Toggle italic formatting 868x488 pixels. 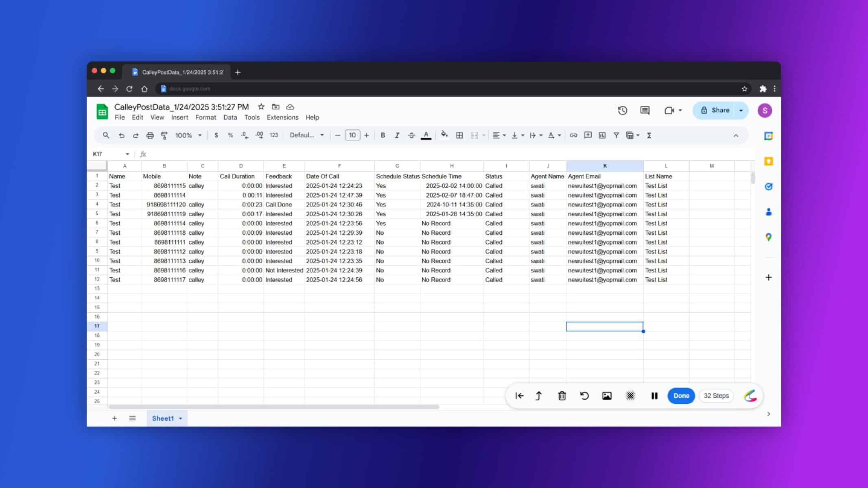(x=397, y=135)
